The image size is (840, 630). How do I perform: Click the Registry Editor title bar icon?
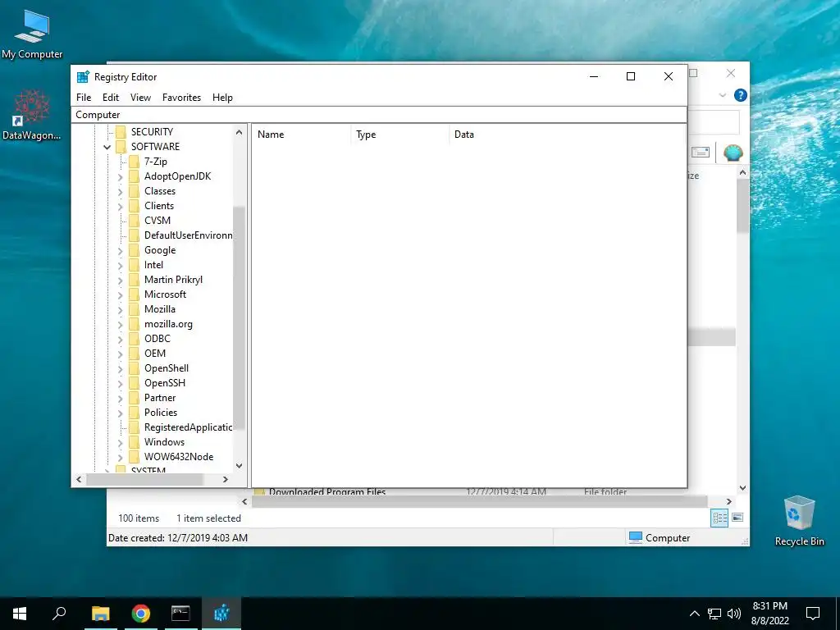coord(83,76)
